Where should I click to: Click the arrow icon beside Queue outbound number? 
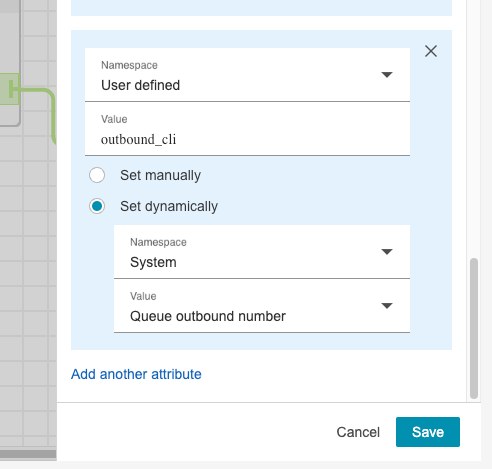click(x=387, y=306)
